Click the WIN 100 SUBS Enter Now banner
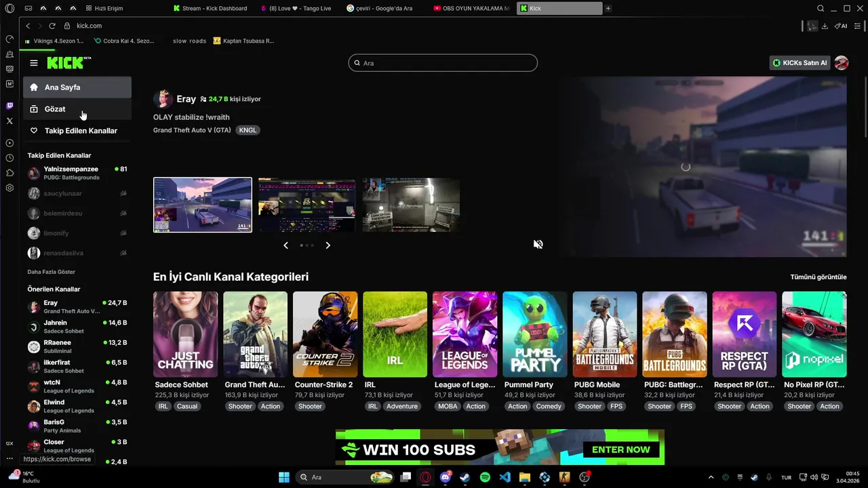 500,447
